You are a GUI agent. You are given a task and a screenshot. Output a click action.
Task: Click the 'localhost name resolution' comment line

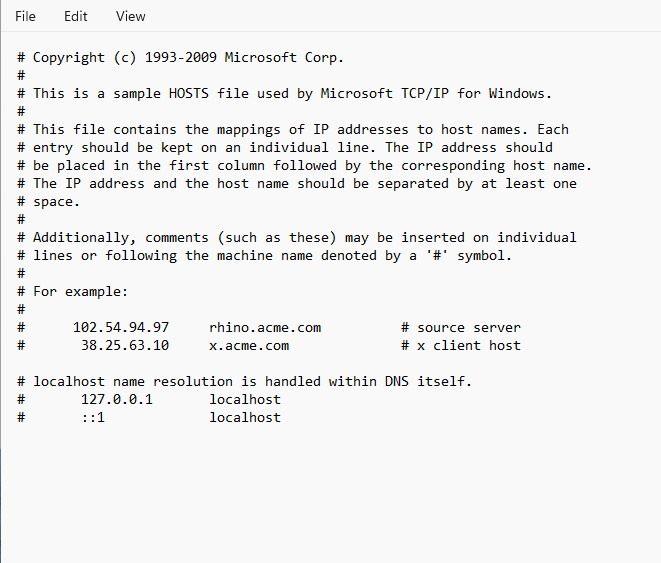250,381
